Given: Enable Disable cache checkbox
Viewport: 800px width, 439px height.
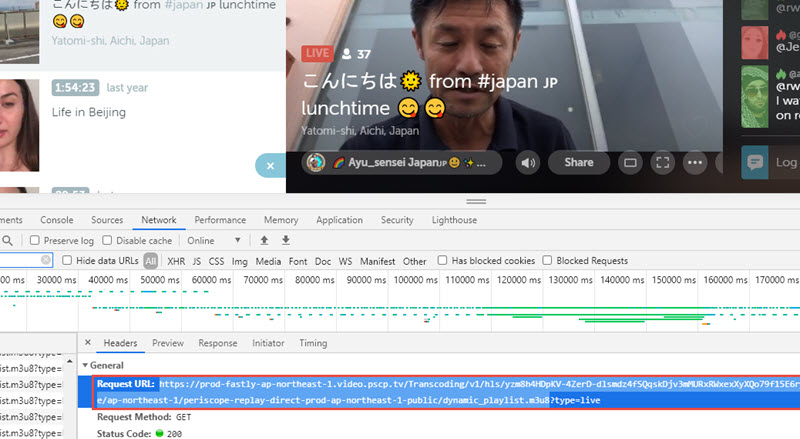Looking at the screenshot, I should click(107, 240).
